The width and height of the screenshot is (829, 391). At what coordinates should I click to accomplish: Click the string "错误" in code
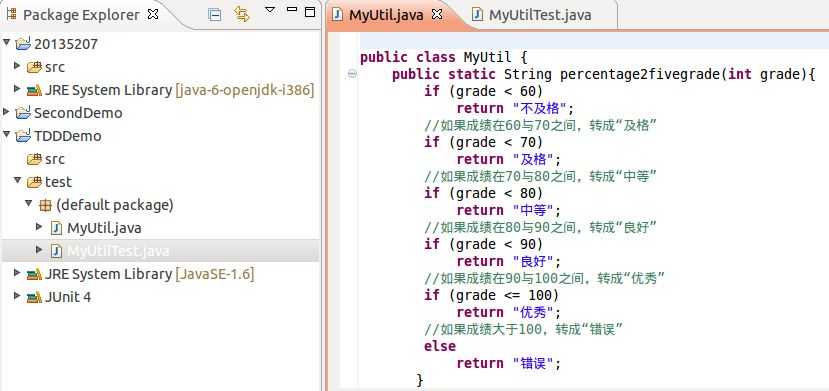pyautogui.click(x=533, y=364)
